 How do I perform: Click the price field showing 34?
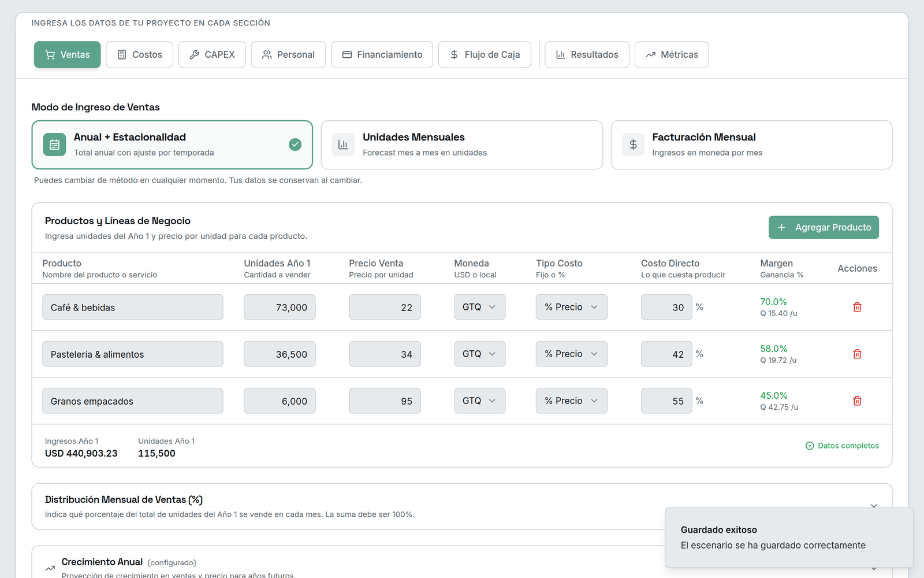click(385, 354)
